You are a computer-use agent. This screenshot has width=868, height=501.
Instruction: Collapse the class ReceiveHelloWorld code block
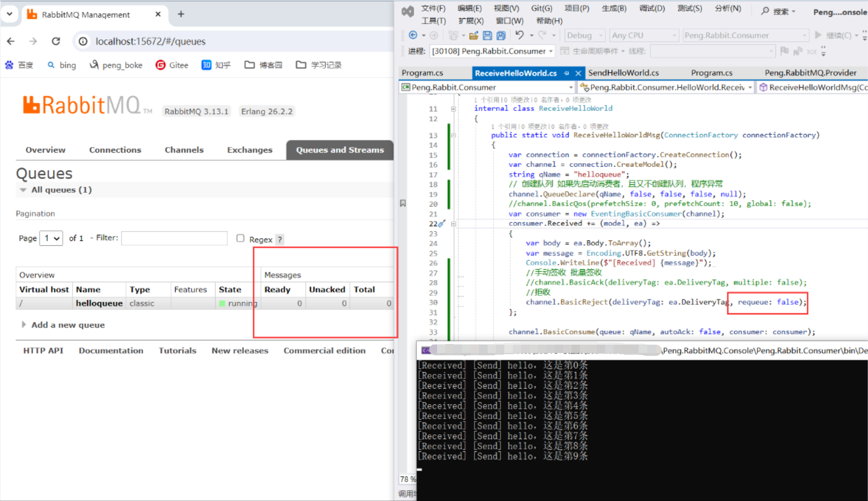[x=453, y=109]
